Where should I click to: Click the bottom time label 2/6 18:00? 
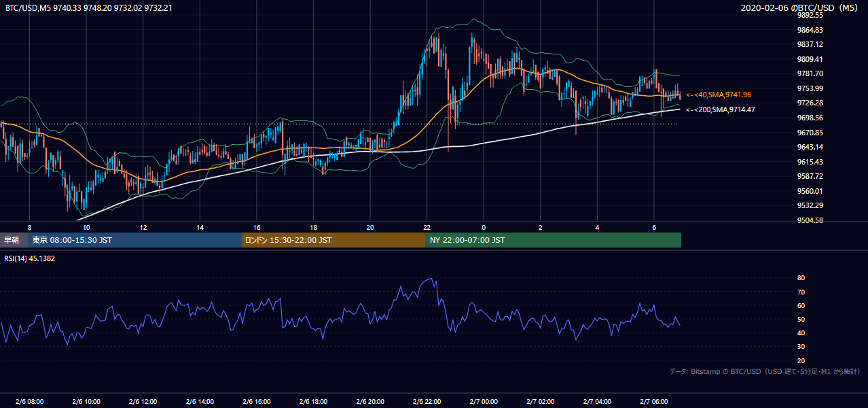[x=313, y=402]
